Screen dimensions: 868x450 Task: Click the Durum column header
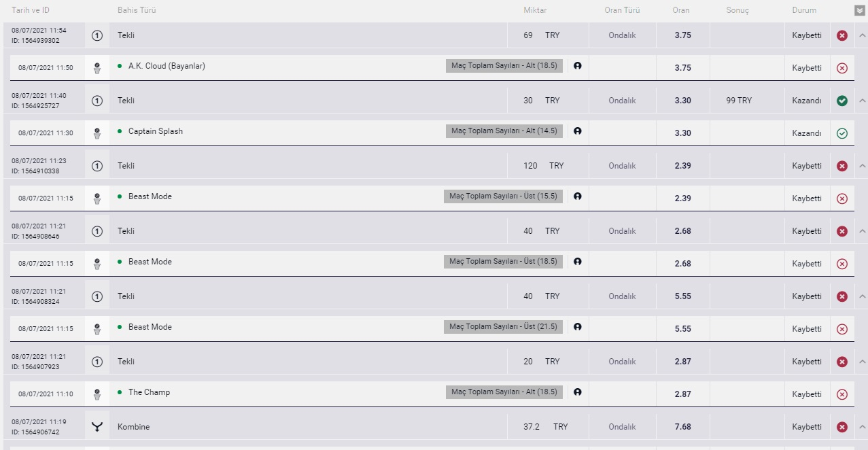(x=804, y=10)
